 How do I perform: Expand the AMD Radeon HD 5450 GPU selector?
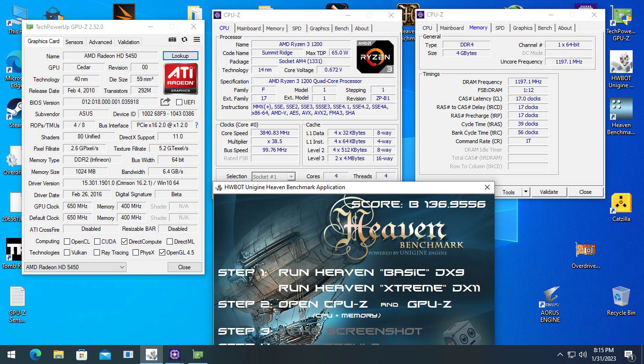(75, 267)
